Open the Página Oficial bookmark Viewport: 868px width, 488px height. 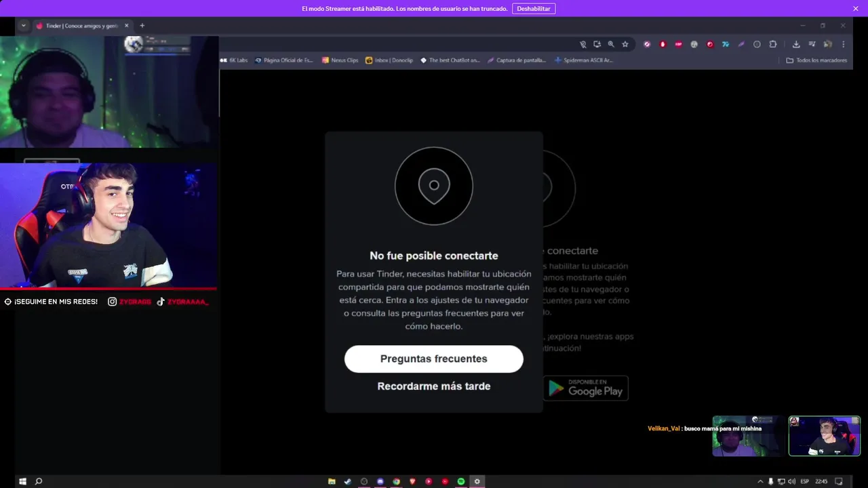click(x=284, y=60)
